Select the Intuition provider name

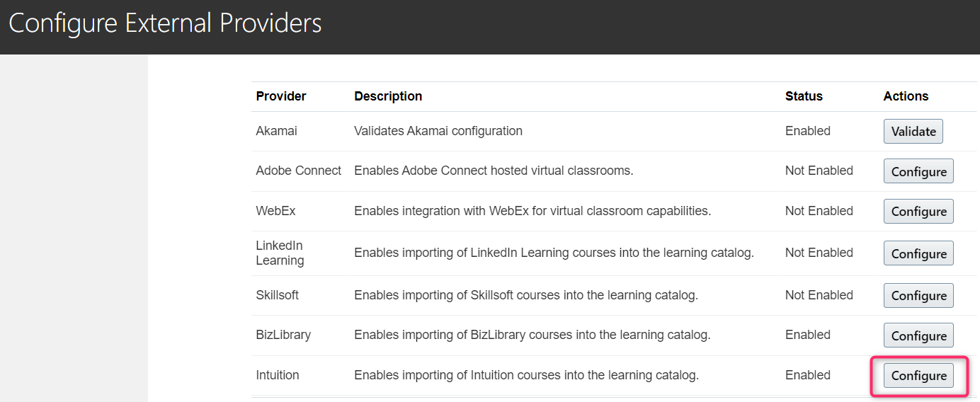(x=278, y=375)
